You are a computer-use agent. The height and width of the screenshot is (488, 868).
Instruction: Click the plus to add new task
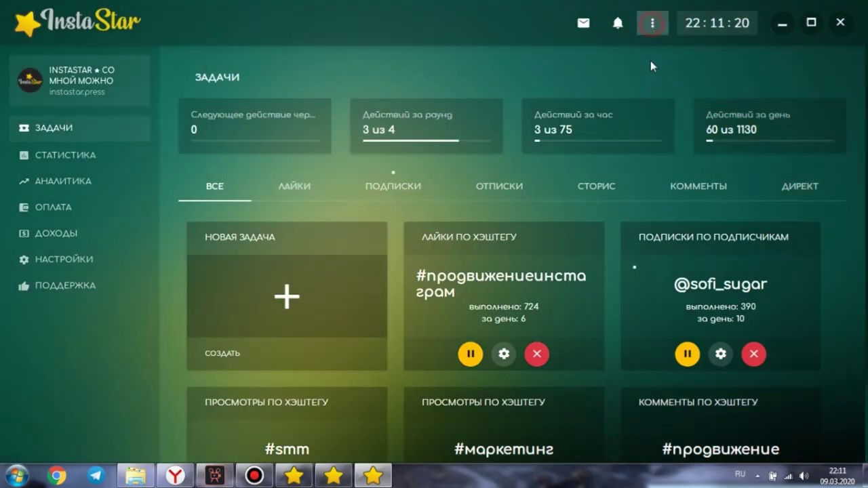(287, 296)
